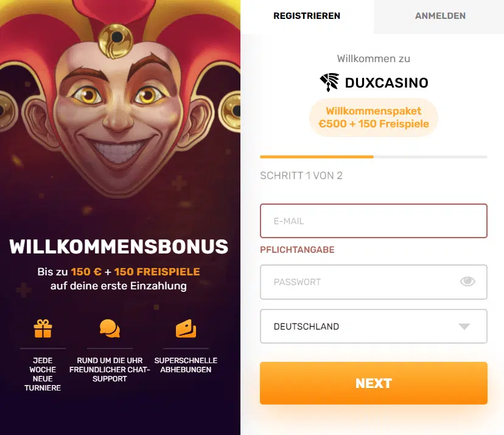
Task: Click the Schritt 1 von 2 progress bar
Action: [x=373, y=157]
